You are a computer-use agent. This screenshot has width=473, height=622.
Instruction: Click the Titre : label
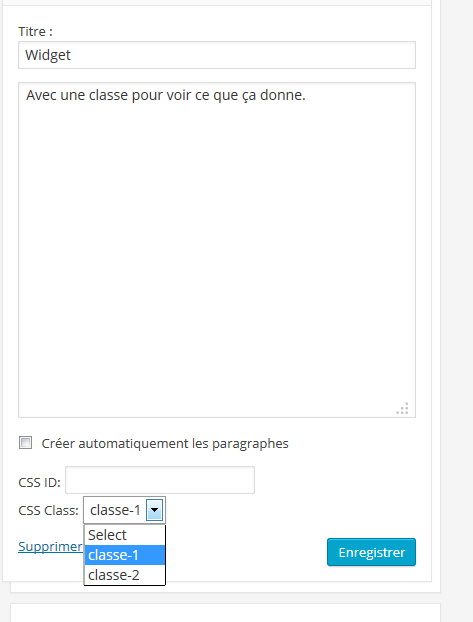coord(35,32)
